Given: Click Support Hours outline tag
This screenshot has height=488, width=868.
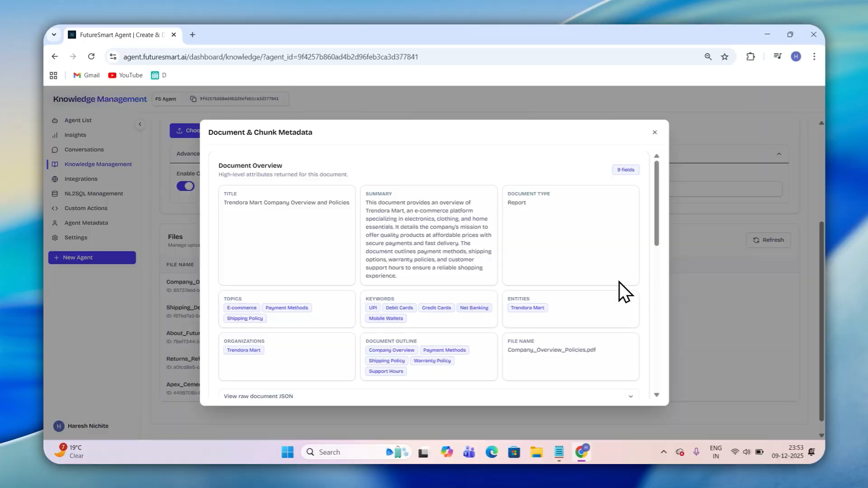Looking at the screenshot, I should [385, 371].
